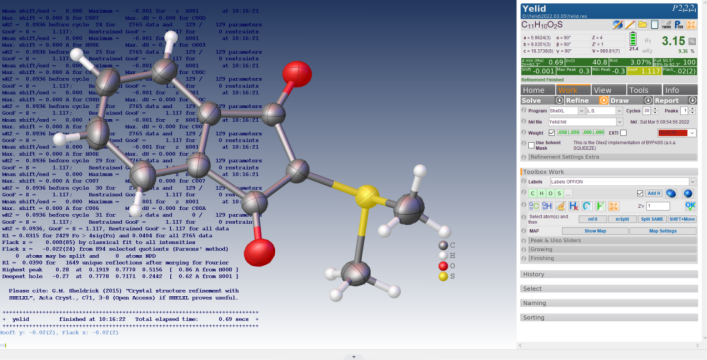Select the carbon C element button
The height and width of the screenshot is (360, 707).
(533, 194)
